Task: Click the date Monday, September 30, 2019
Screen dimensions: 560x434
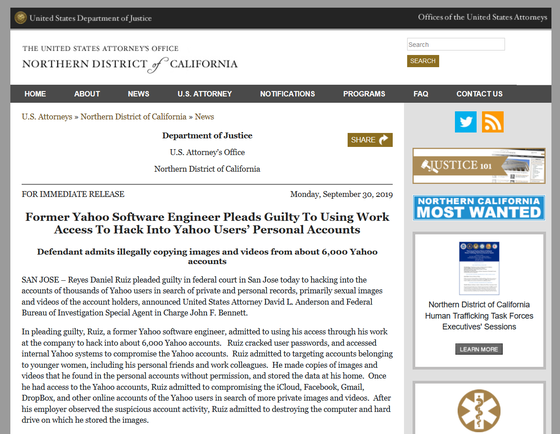Action: [x=341, y=194]
